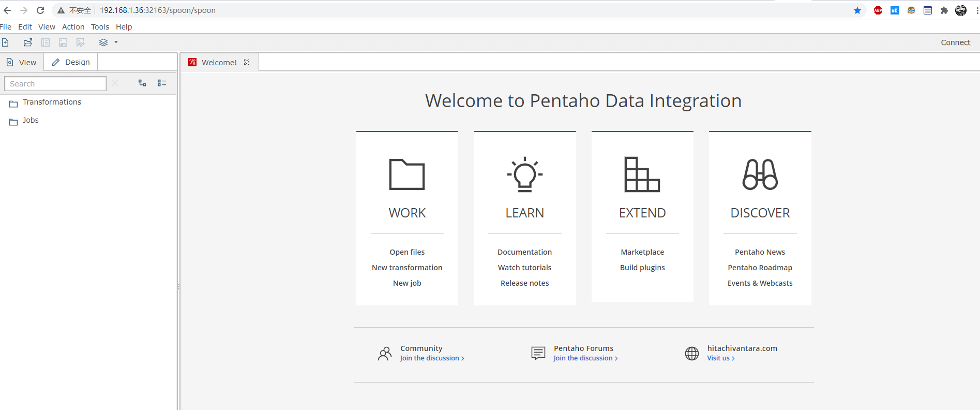Open the Chrome three-dot menu
980x410 pixels.
coord(976,10)
